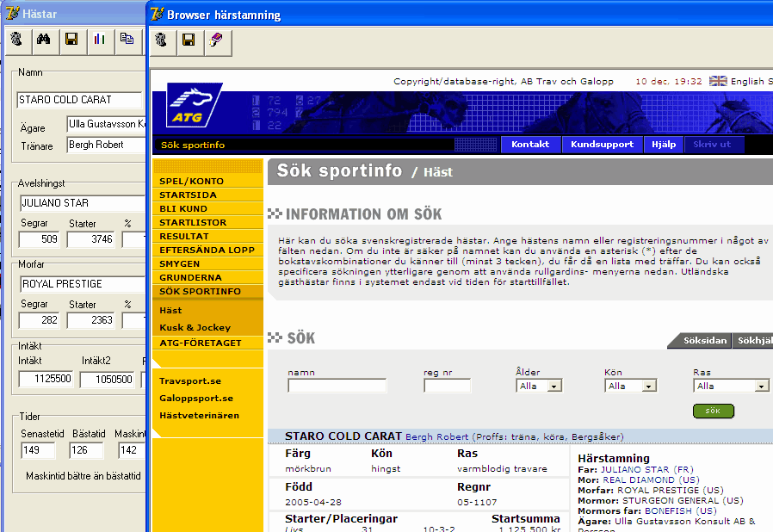This screenshot has width=773, height=532.
Task: Click the trash can icon in Hästar toolbar
Action: (x=16, y=40)
